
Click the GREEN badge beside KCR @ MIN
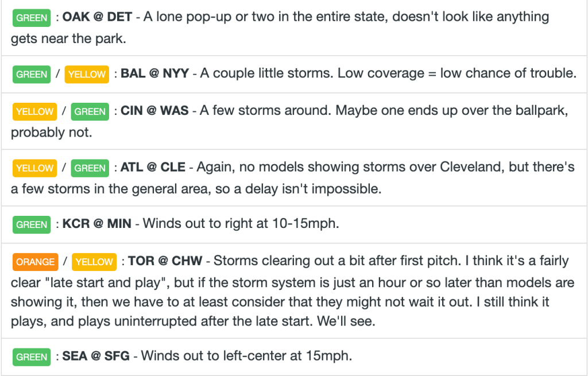click(x=32, y=224)
